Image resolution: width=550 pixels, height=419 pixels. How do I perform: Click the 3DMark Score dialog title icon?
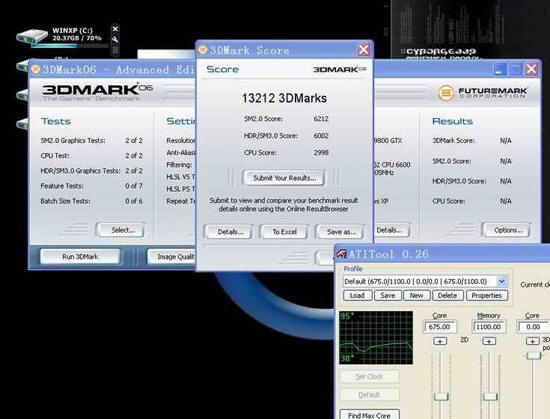click(x=203, y=50)
